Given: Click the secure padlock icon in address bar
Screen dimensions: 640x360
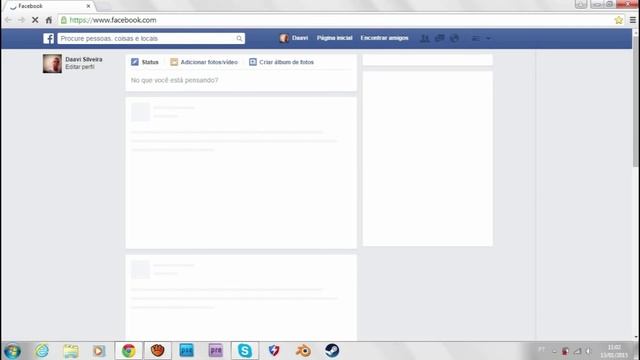Looking at the screenshot, I should click(x=64, y=20).
